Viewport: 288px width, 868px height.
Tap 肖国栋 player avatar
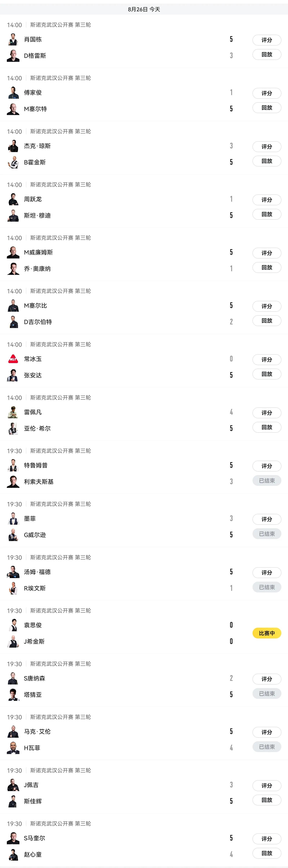13,39
